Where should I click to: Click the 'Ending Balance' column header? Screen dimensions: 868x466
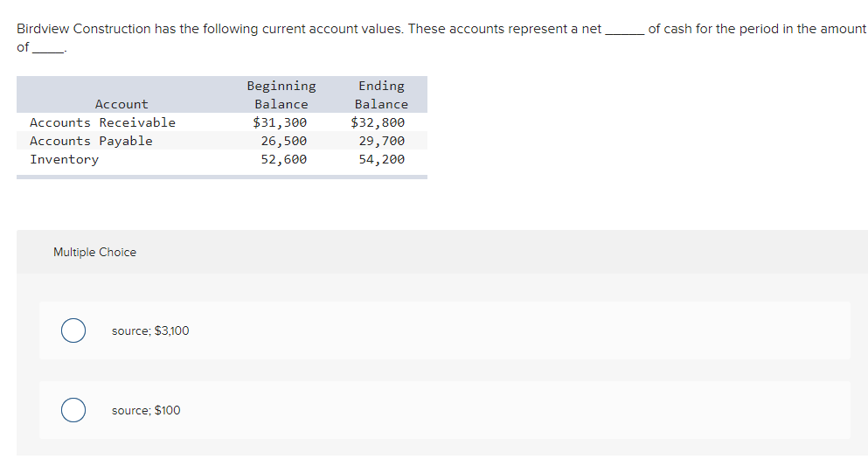pos(381,94)
